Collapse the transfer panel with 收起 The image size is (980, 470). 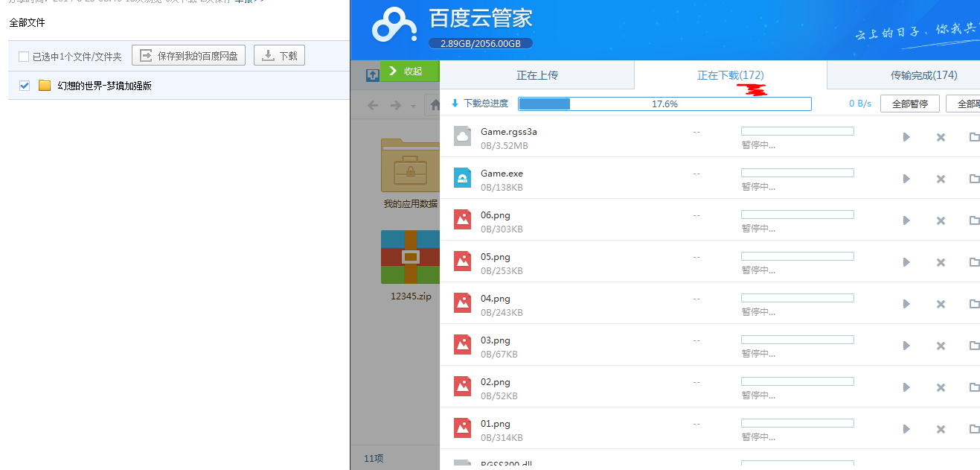410,72
